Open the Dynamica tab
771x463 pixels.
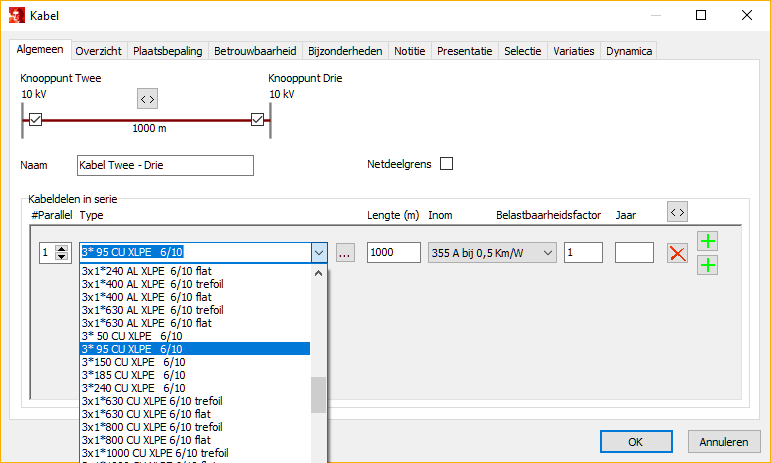coord(629,51)
